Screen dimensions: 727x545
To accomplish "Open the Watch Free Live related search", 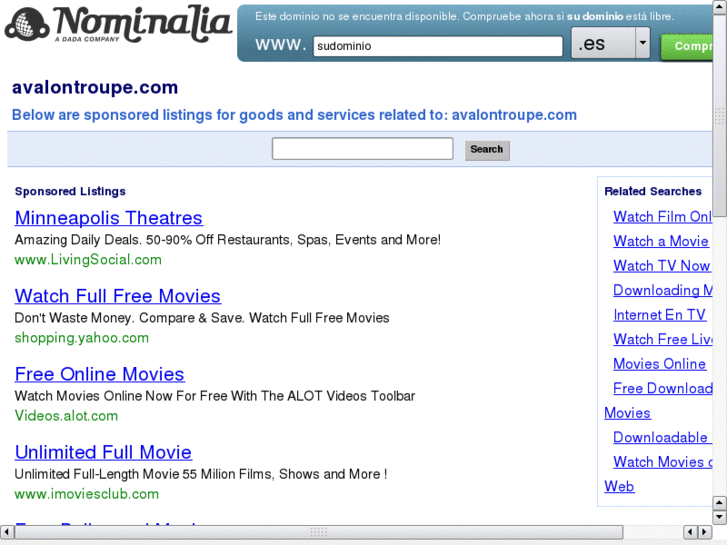I will pos(663,340).
